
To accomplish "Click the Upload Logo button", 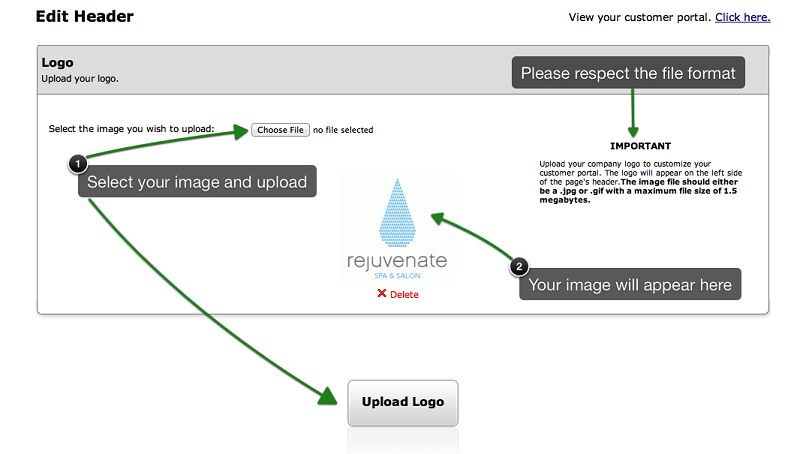I will (x=402, y=403).
